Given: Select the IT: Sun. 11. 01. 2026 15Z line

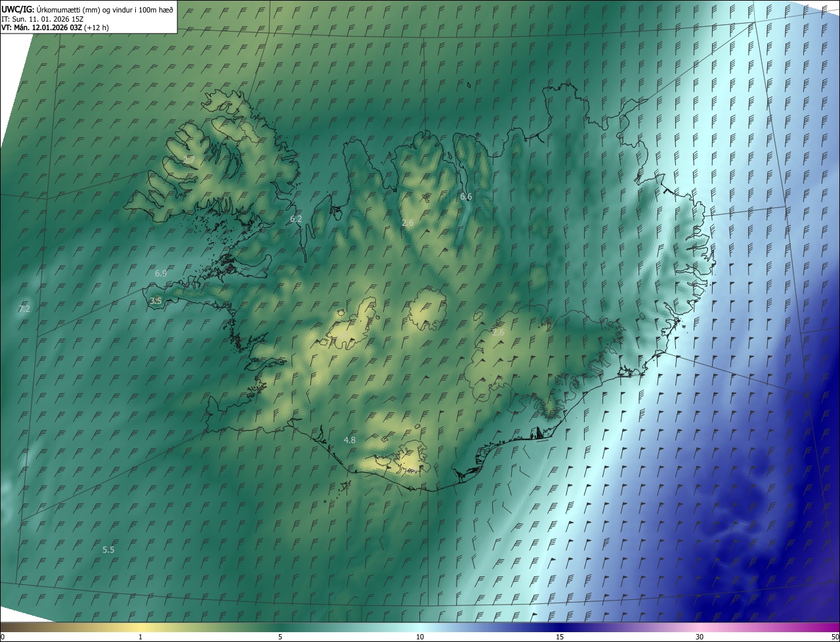Looking at the screenshot, I should 42,19.
